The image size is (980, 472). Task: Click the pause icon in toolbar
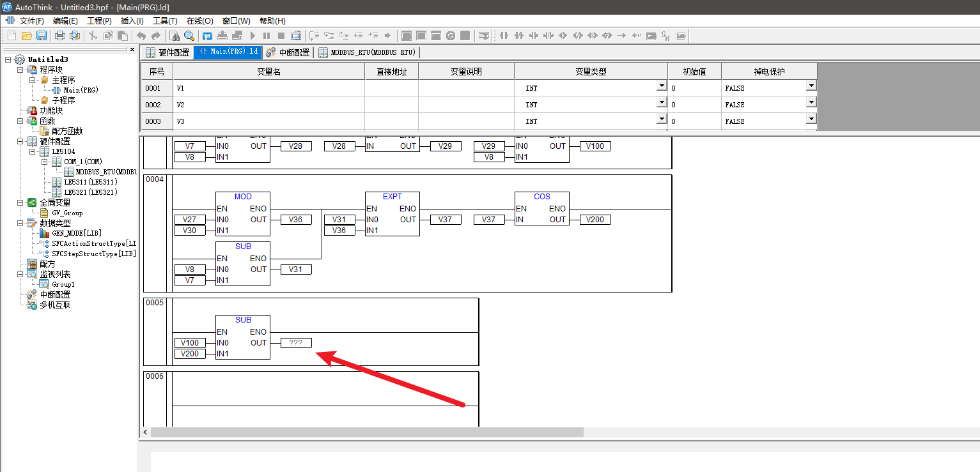[267, 36]
